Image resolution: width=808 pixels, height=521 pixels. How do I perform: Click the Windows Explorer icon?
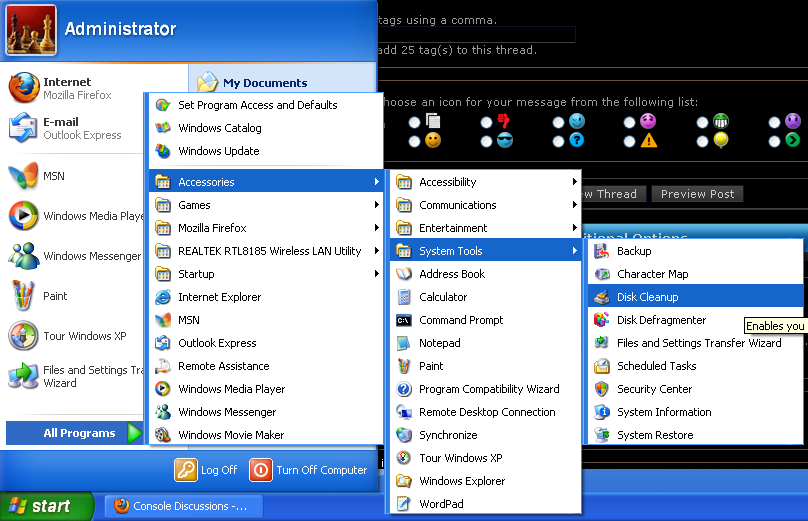pyautogui.click(x=403, y=481)
